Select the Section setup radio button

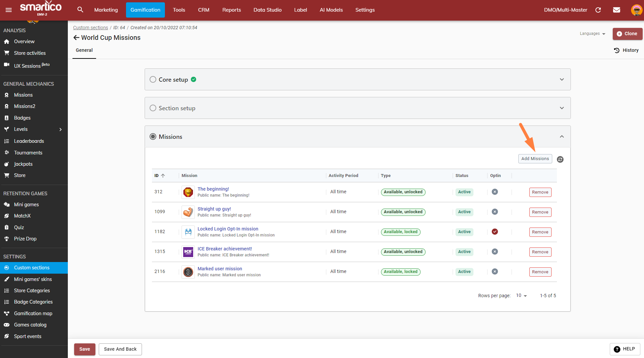pyautogui.click(x=153, y=108)
